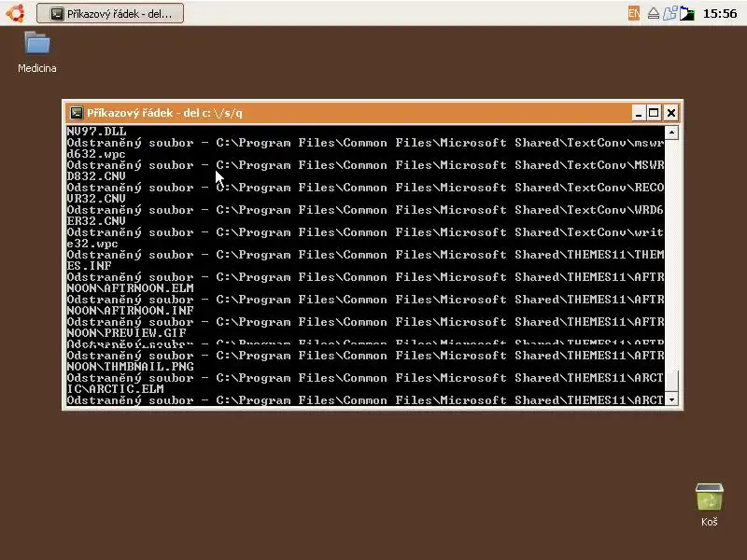
Task: Click the D832.CNU console line
Action: coord(96,176)
